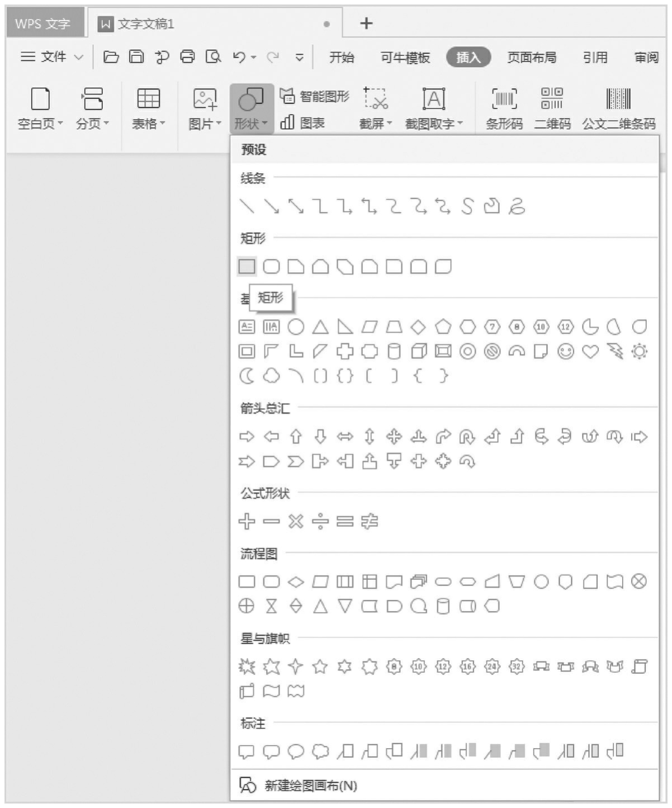Pick the wave banner under 星与旗帜

[x=271, y=691]
